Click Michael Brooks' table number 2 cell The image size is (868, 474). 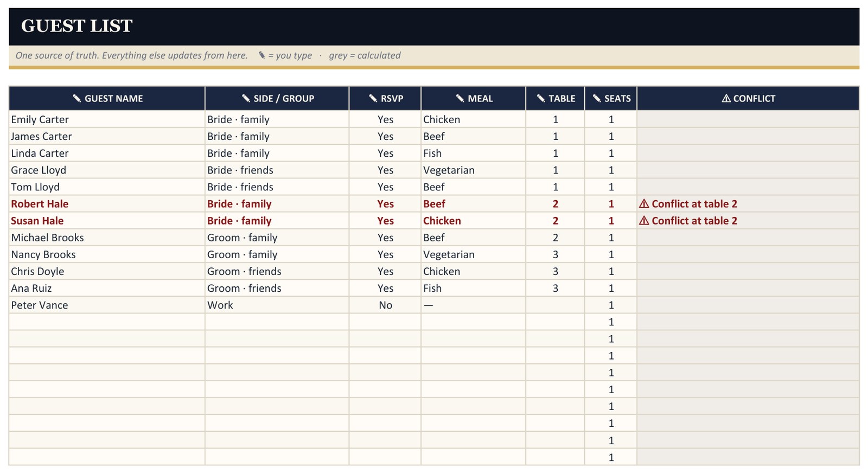click(555, 238)
